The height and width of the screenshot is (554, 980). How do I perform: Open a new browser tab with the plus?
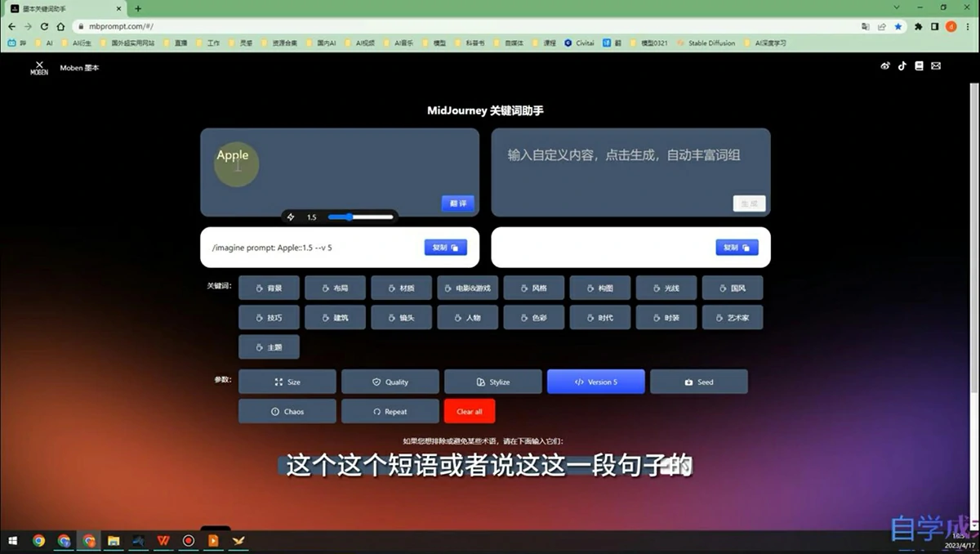click(137, 8)
